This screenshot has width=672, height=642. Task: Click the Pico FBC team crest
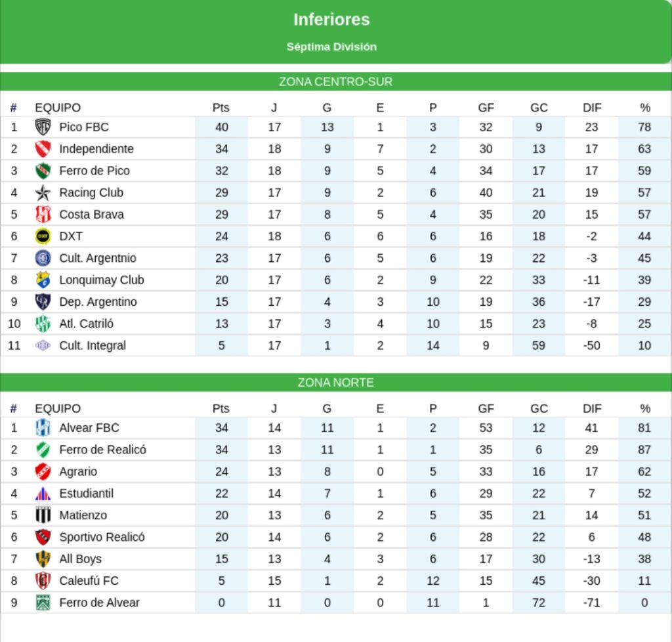coord(43,127)
